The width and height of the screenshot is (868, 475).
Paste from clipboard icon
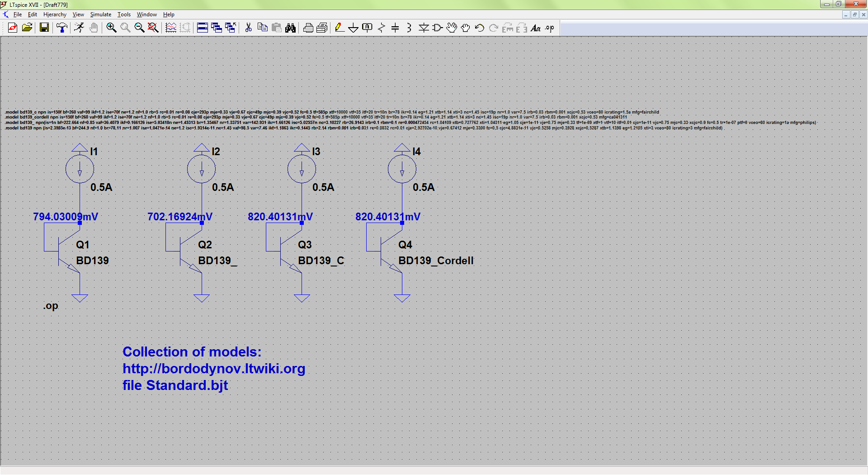point(276,28)
